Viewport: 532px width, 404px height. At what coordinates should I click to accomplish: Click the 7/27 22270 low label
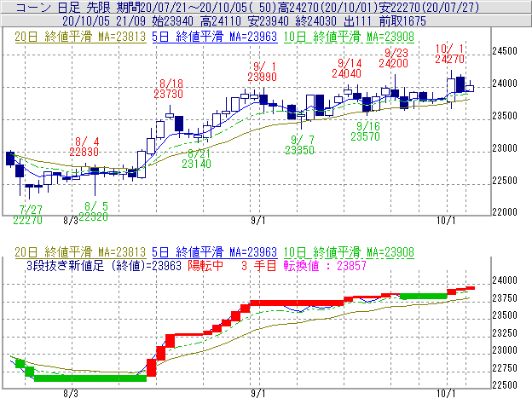point(28,215)
